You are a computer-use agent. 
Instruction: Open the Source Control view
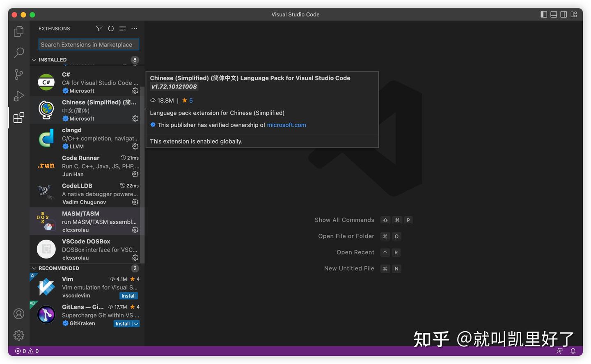[18, 74]
